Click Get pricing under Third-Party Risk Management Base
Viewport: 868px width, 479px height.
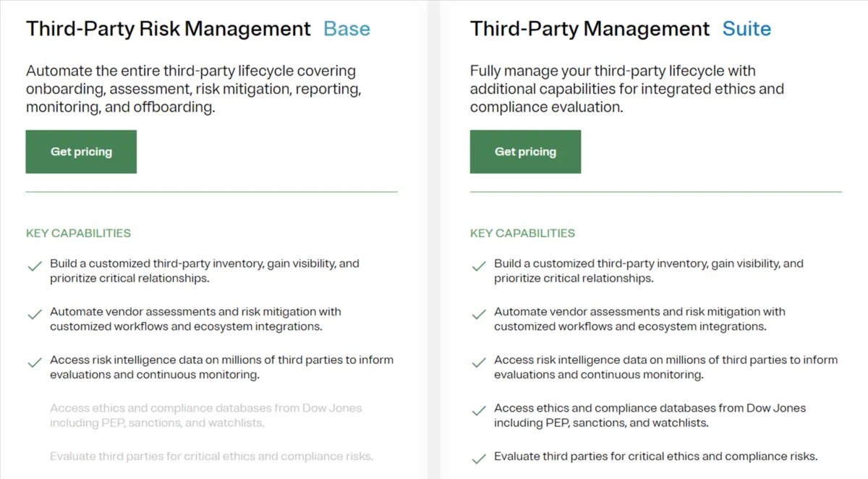click(x=81, y=152)
